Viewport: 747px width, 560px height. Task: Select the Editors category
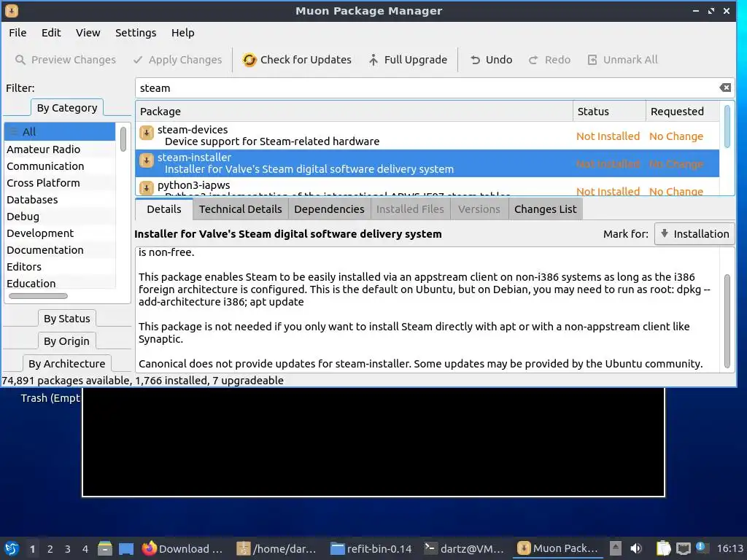tap(60, 267)
